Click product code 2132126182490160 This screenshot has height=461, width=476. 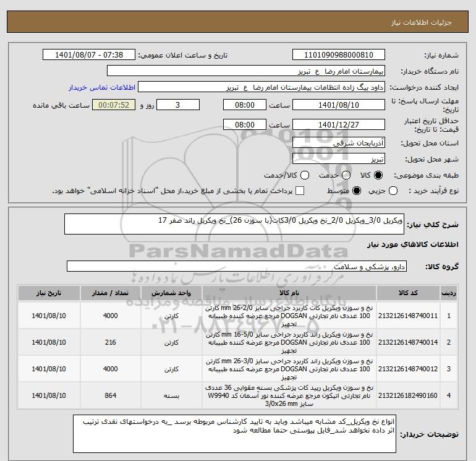click(x=408, y=395)
